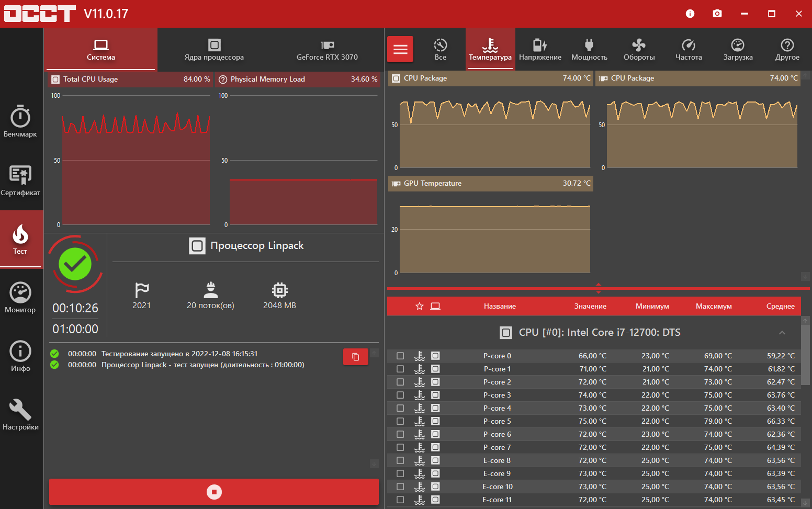Take a screenshot with the camera icon

(717, 14)
